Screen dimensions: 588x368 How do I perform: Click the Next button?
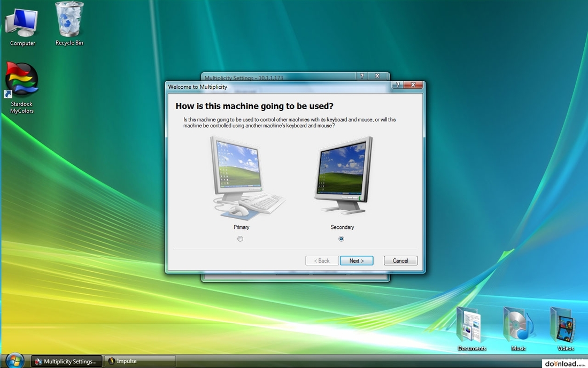click(x=357, y=260)
